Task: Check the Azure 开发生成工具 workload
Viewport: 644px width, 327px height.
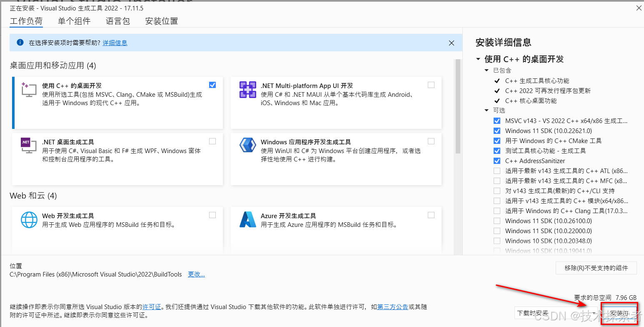Action: [431, 215]
